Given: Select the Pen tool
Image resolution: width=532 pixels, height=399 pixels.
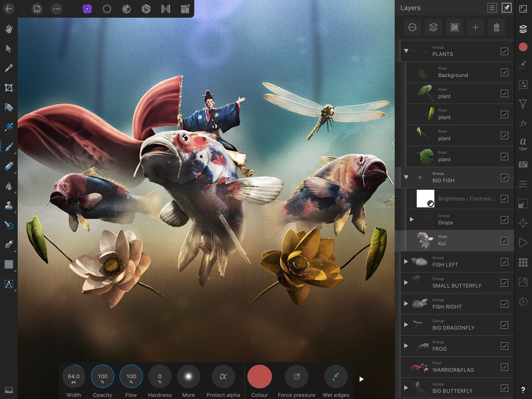Looking at the screenshot, I should click(9, 245).
